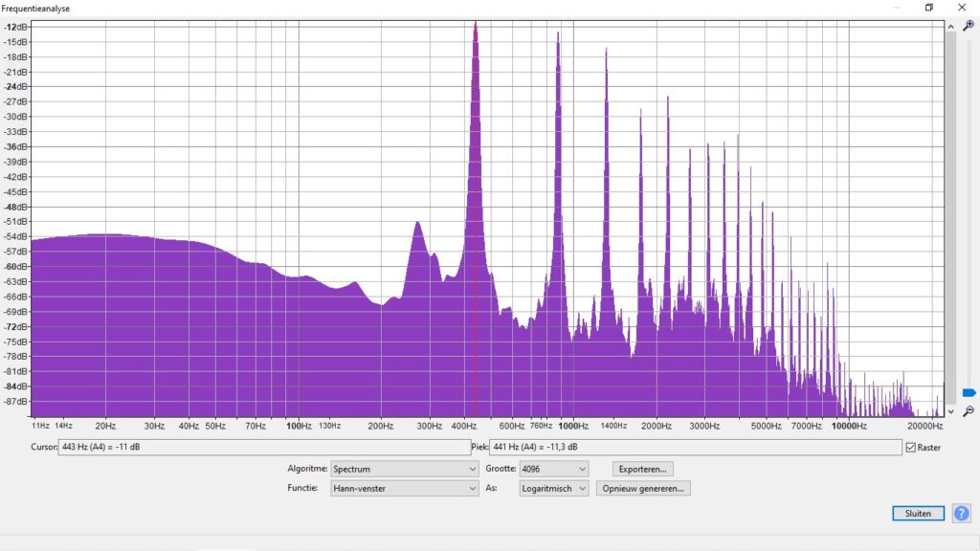Click the Opnieuw genereren button
980x551 pixels.
643,488
